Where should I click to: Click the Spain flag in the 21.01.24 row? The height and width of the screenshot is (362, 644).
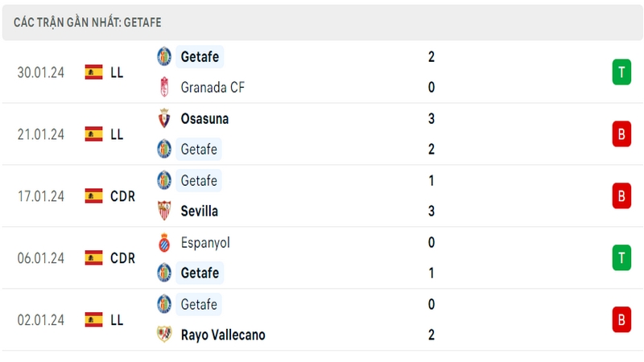coord(93,134)
